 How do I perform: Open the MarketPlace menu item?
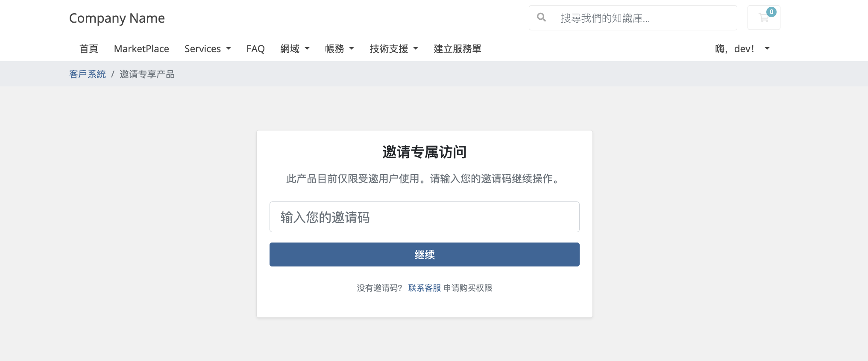[x=141, y=49]
